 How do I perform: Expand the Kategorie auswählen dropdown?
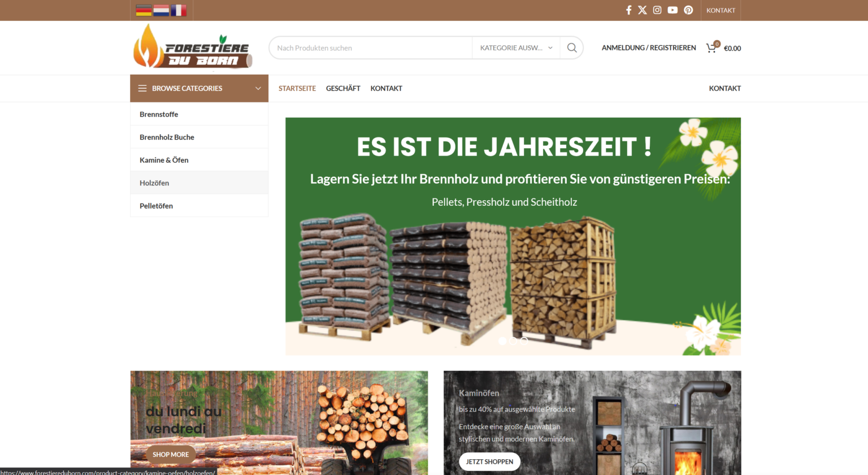point(516,48)
